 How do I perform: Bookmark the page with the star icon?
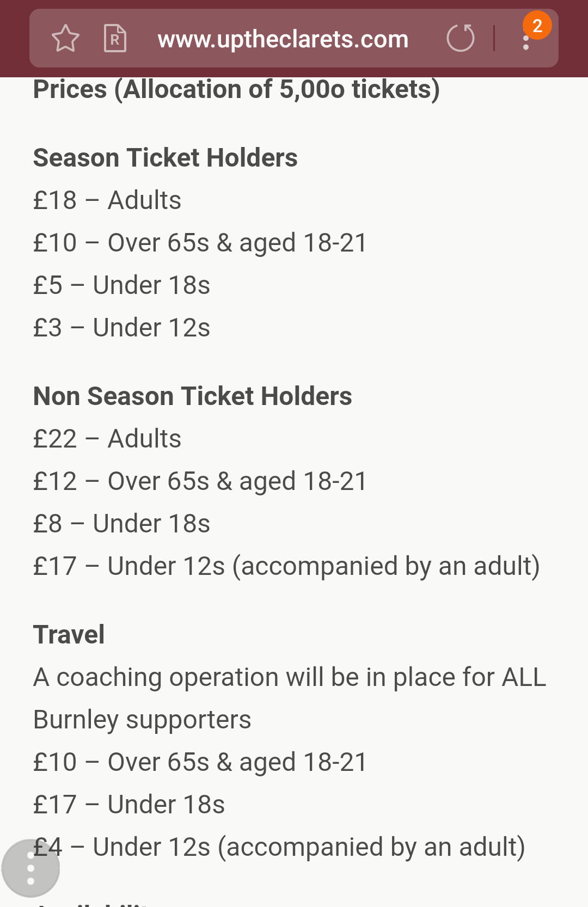click(65, 39)
